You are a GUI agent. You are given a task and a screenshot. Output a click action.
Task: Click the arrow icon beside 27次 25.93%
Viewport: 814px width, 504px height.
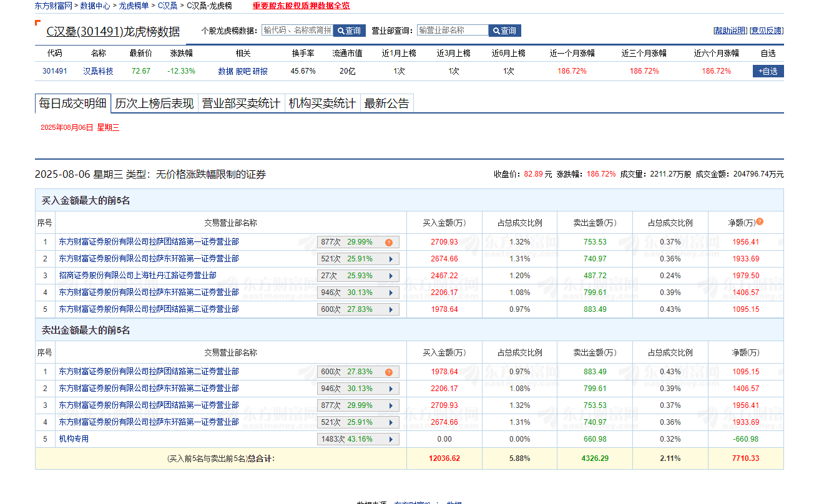[391, 276]
